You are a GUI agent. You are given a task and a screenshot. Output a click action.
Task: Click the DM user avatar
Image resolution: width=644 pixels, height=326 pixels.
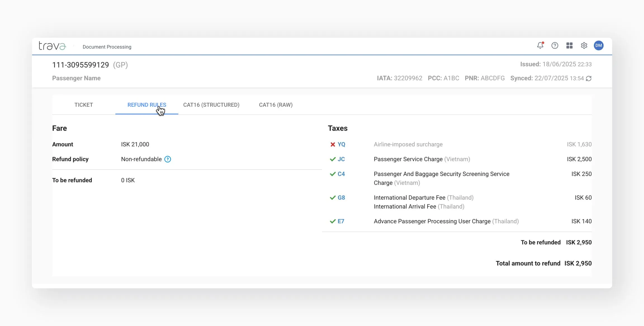[598, 46]
